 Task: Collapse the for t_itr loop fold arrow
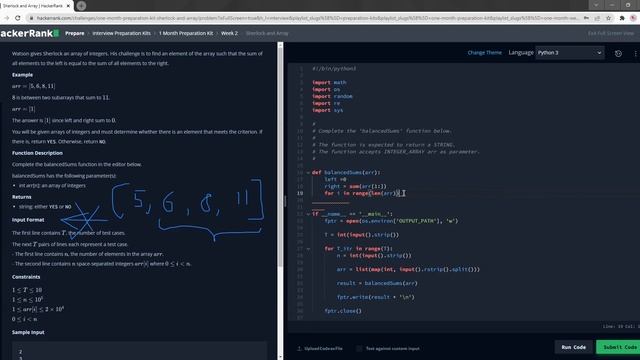pyautogui.click(x=308, y=249)
